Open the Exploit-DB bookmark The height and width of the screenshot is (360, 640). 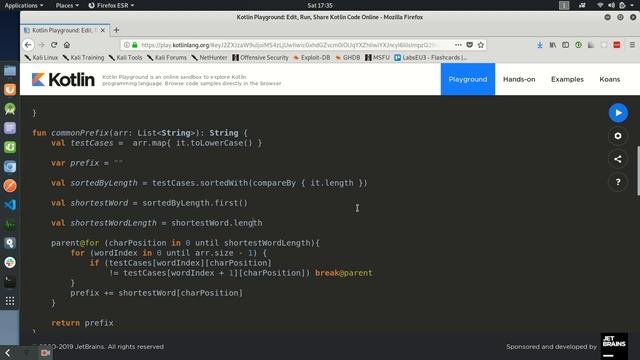[312, 58]
